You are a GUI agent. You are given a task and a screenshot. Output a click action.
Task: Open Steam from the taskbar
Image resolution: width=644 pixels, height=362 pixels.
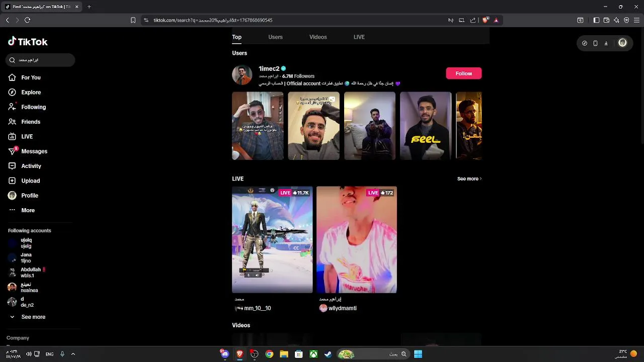[328, 354]
